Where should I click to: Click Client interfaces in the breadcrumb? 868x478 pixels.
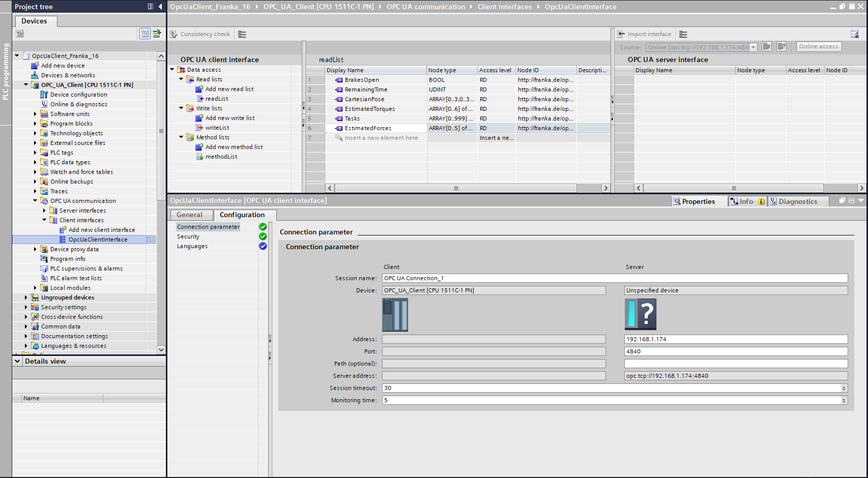click(505, 7)
